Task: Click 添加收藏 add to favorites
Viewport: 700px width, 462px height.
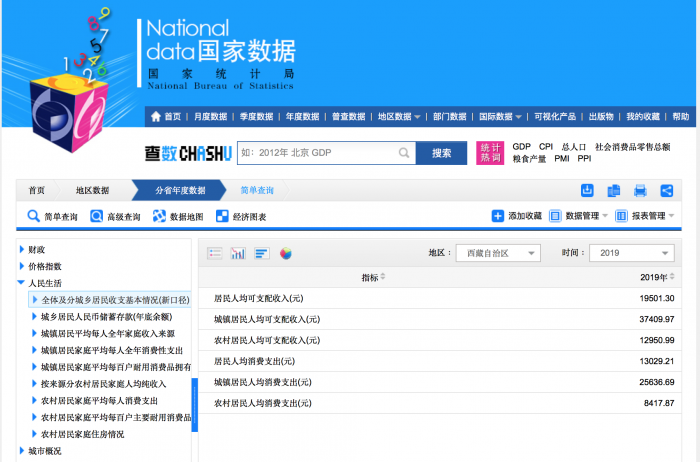Action: pyautogui.click(x=517, y=216)
